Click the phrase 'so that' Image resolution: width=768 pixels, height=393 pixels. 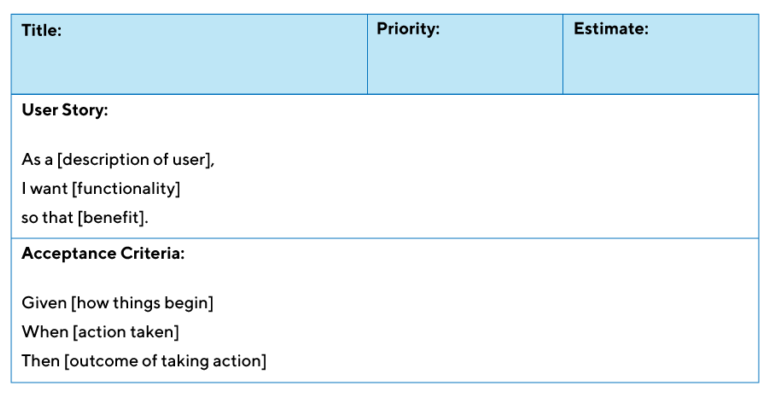[x=48, y=218]
